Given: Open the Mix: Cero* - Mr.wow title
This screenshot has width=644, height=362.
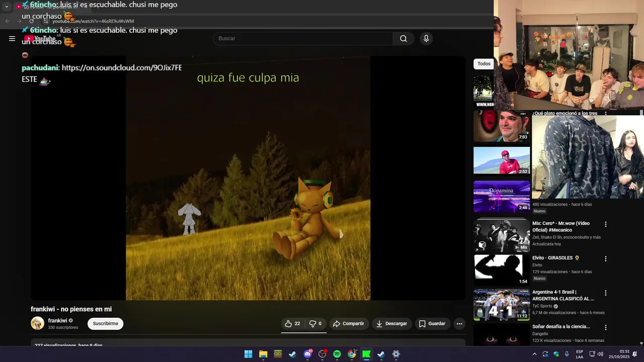Looking at the screenshot, I should pyautogui.click(x=561, y=227).
